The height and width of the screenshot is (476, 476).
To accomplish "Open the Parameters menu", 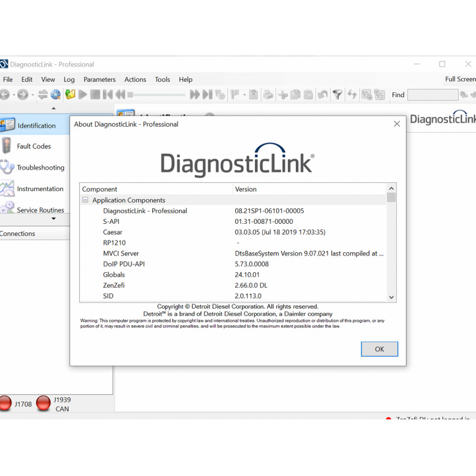I will [99, 79].
